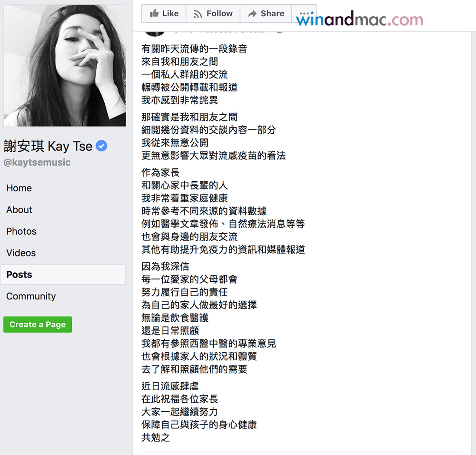The height and width of the screenshot is (455, 476).
Task: Click the post's first line 有關昨天流傳的一段錄音
Action: (194, 49)
